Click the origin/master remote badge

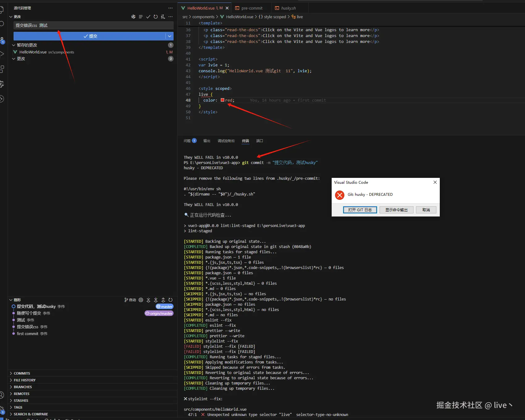[x=159, y=313]
